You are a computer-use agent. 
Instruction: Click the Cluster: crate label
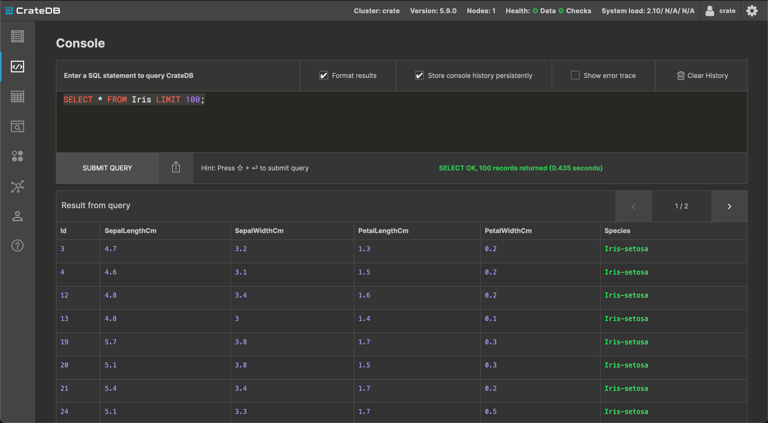click(x=376, y=11)
